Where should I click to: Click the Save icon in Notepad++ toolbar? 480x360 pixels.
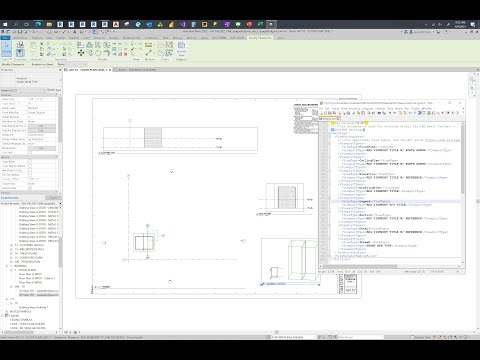(x=330, y=113)
